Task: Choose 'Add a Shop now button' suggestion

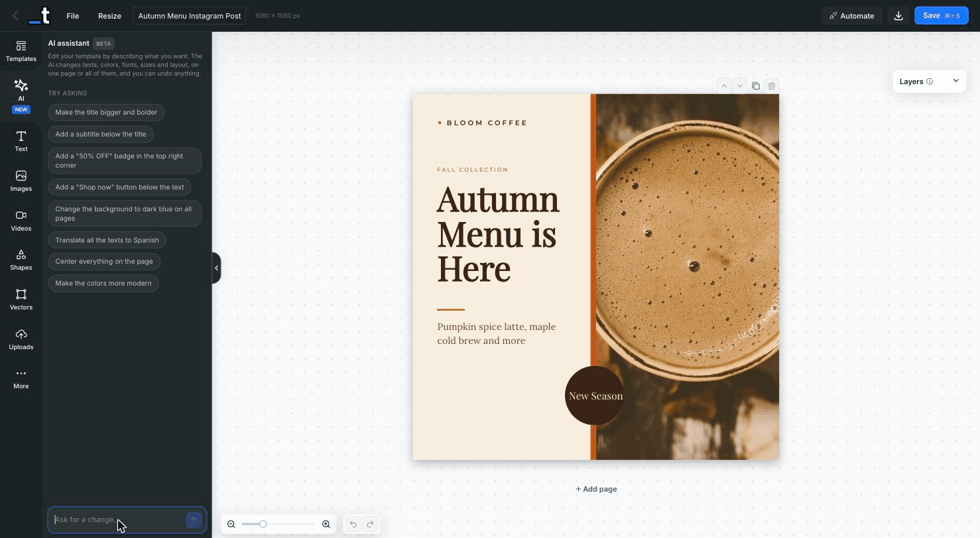Action: [119, 187]
